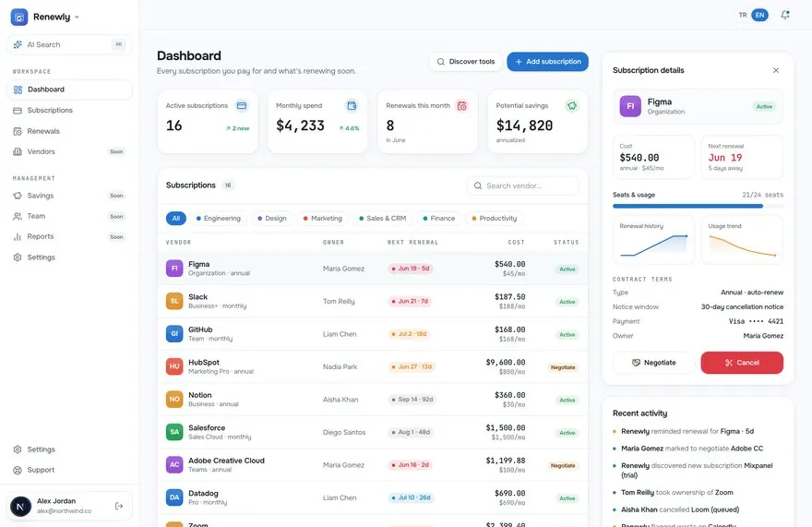Click the Potential savings piggy icon
Image resolution: width=812 pixels, height=527 pixels.
point(572,106)
